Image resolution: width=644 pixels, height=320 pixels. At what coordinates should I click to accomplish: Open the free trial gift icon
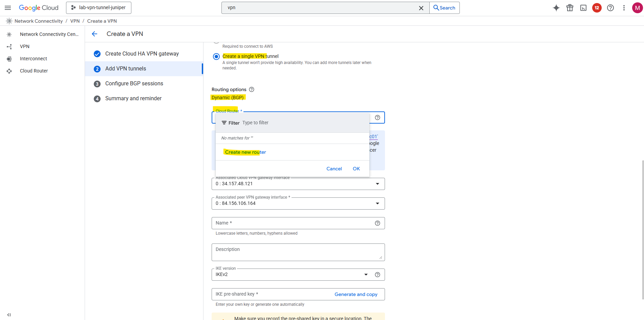[x=570, y=8]
